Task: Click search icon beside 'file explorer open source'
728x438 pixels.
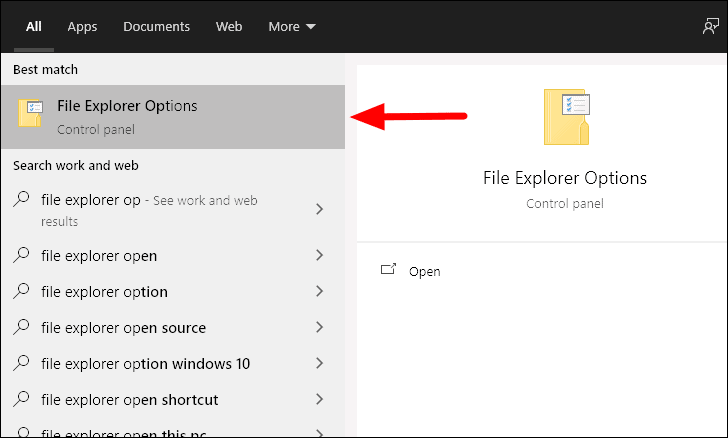Action: point(21,327)
